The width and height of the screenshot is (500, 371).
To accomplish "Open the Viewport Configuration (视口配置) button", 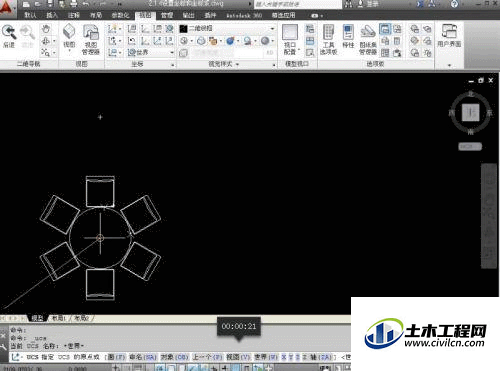I will coord(290,39).
